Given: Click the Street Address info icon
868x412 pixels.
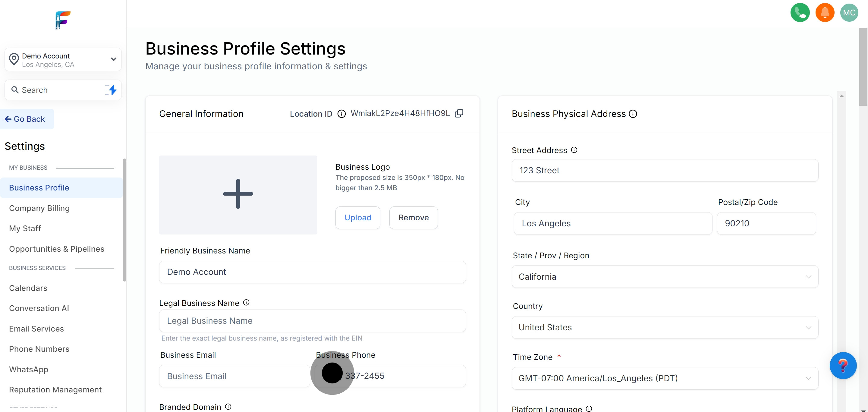Looking at the screenshot, I should coord(574,150).
